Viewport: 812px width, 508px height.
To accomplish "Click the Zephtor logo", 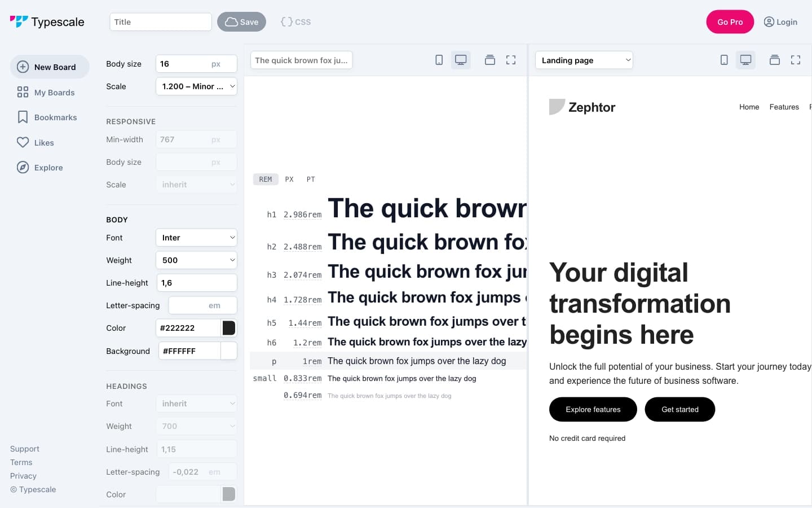I will point(582,107).
